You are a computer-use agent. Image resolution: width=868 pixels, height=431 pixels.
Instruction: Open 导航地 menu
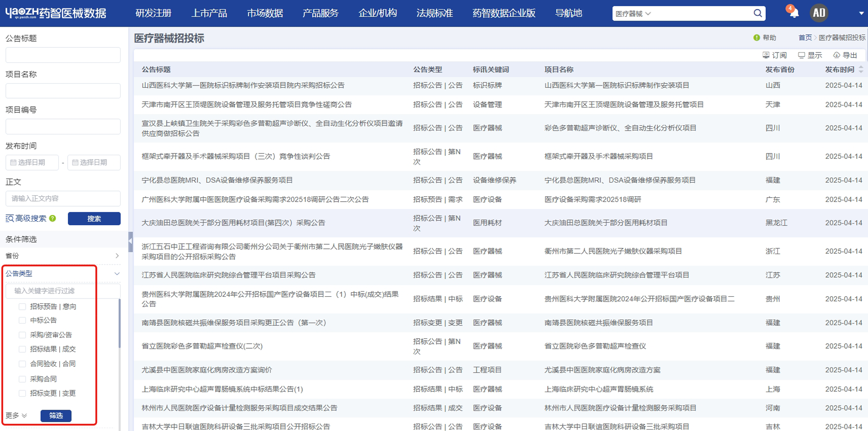(x=569, y=13)
